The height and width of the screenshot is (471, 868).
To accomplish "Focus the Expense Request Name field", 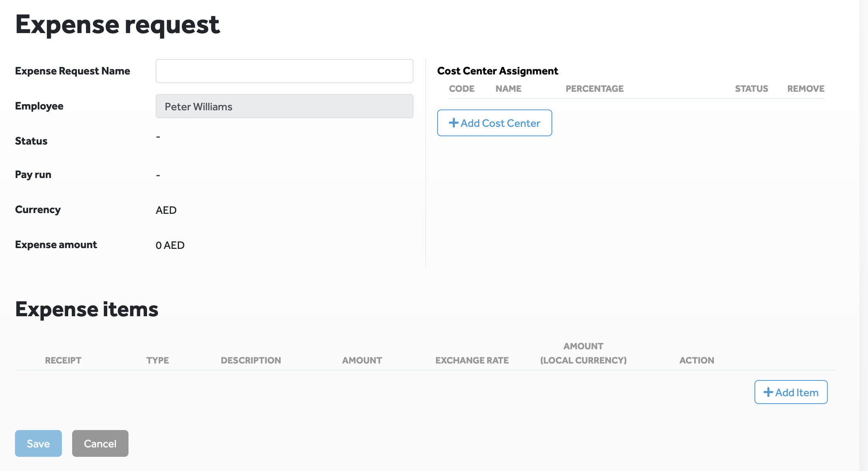I will [x=284, y=71].
